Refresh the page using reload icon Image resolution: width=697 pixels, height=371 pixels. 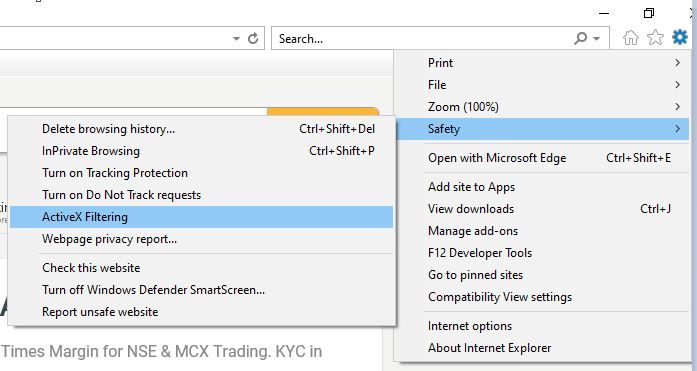pos(253,39)
